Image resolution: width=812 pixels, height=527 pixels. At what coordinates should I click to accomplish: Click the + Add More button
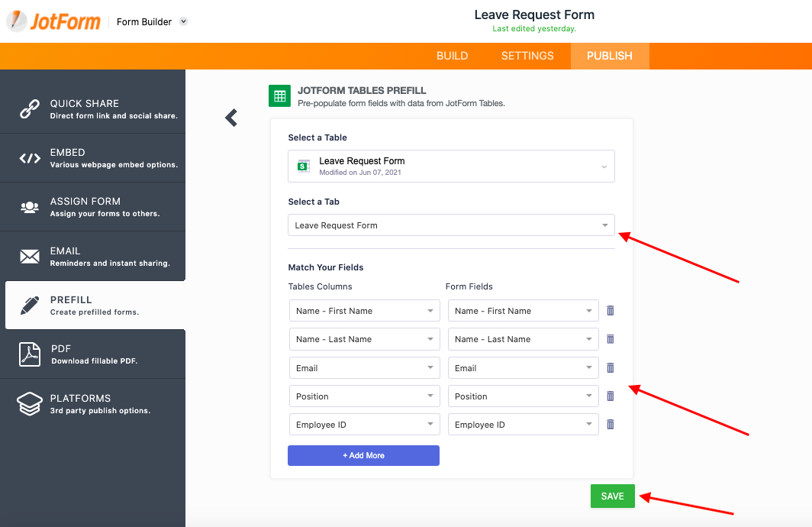(363, 455)
